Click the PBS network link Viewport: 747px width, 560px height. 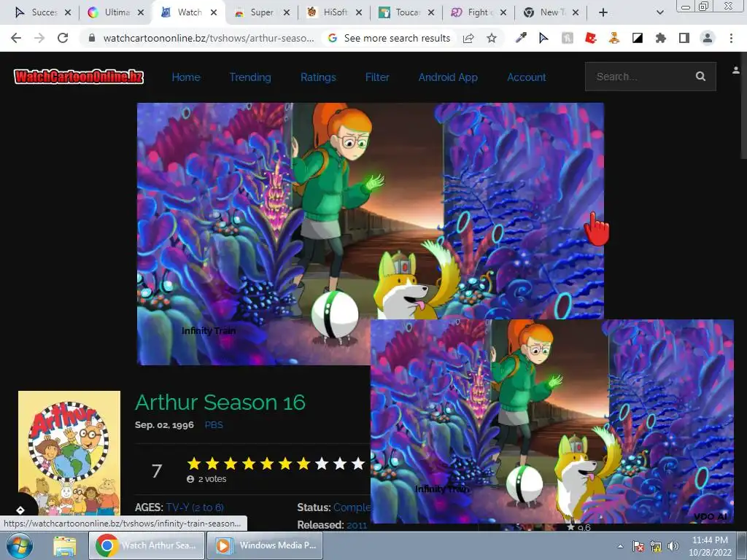(214, 425)
